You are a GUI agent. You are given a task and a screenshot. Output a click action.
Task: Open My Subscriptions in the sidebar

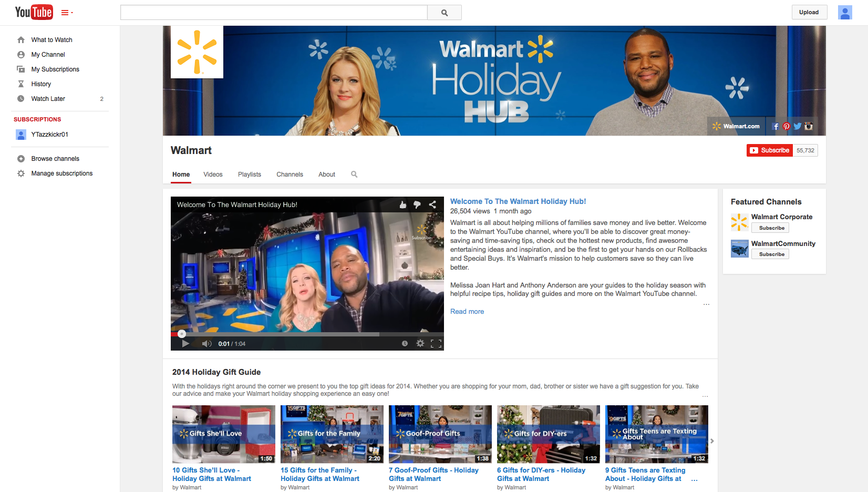tap(55, 69)
